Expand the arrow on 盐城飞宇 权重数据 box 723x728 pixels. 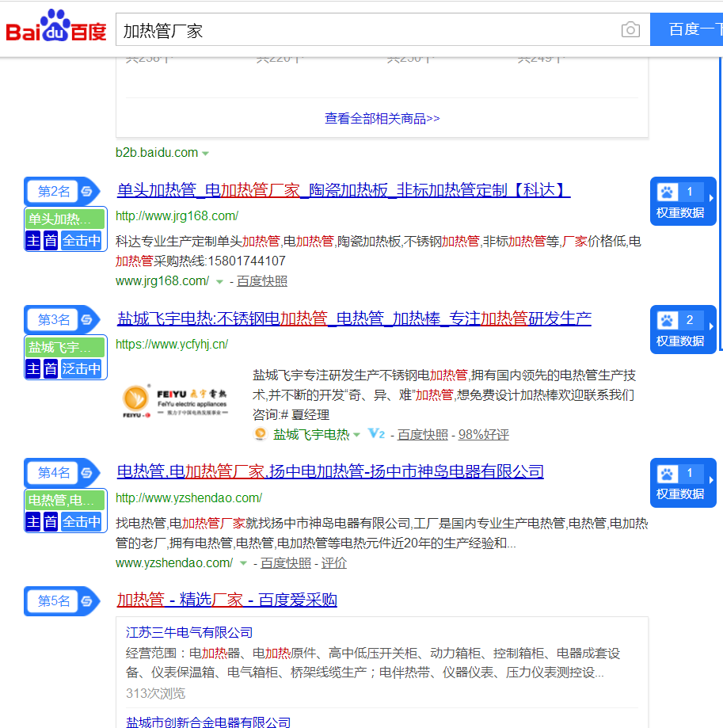[711, 326]
